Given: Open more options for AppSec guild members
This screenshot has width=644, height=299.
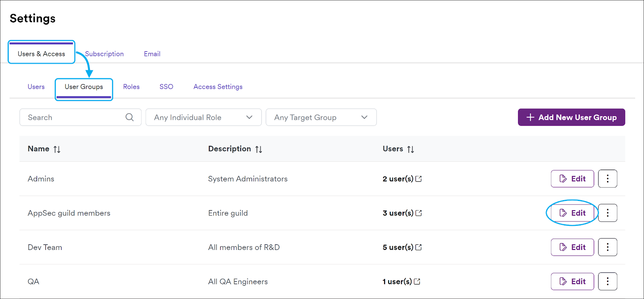Looking at the screenshot, I should (607, 213).
